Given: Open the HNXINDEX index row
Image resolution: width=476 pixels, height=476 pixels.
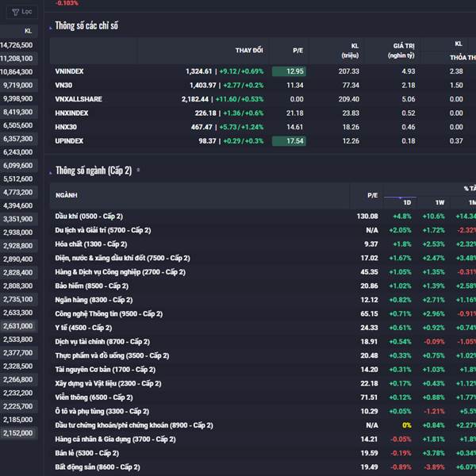Looking at the screenshot, I should point(263,113).
